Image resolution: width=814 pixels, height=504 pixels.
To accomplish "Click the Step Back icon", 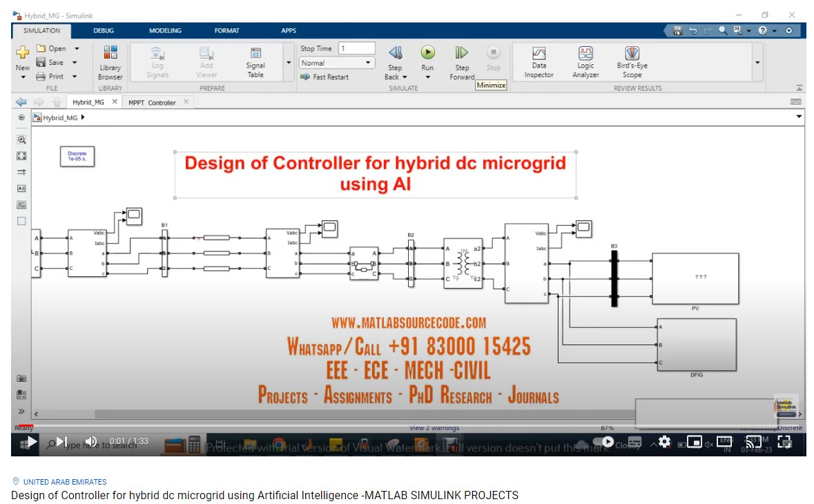I will click(395, 53).
